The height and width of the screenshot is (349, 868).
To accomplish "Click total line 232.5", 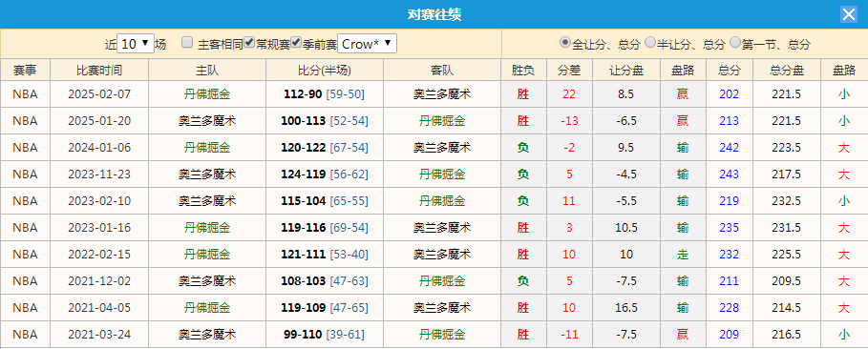I will [787, 201].
